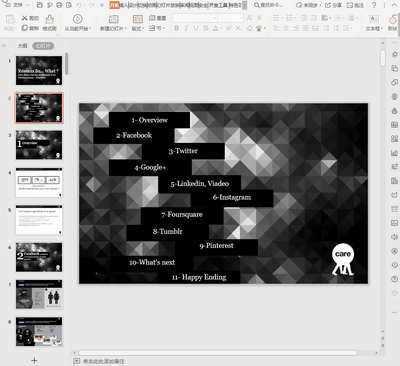Image resolution: width=400 pixels, height=366 pixels.
Task: Click the chart icon in the right sidebar
Action: coord(394,153)
